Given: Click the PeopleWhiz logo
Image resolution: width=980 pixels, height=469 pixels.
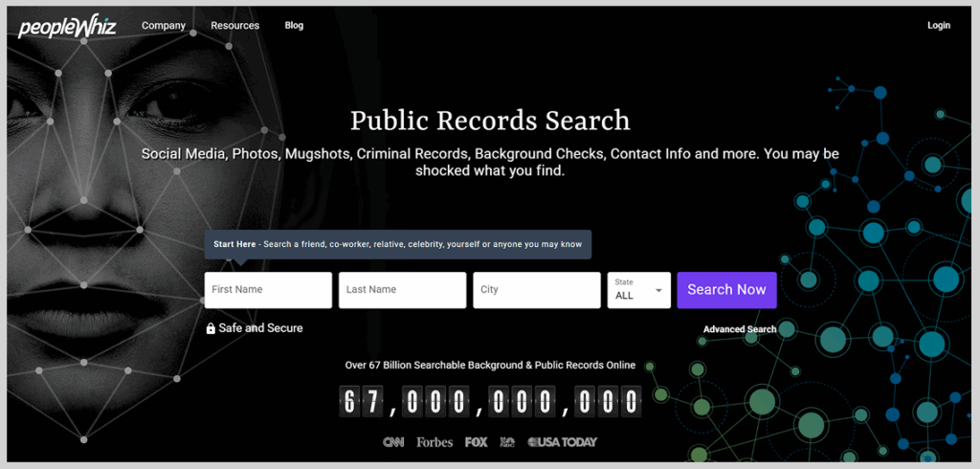Looking at the screenshot, I should point(67,27).
